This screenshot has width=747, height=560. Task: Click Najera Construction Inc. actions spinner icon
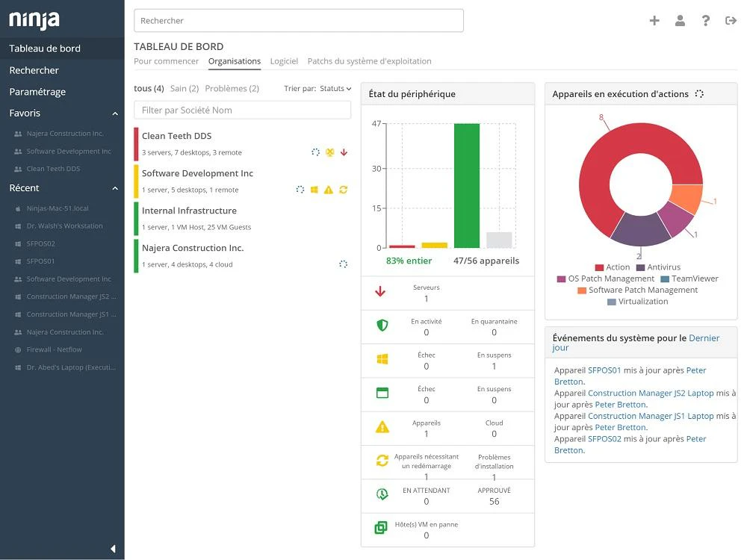(343, 264)
